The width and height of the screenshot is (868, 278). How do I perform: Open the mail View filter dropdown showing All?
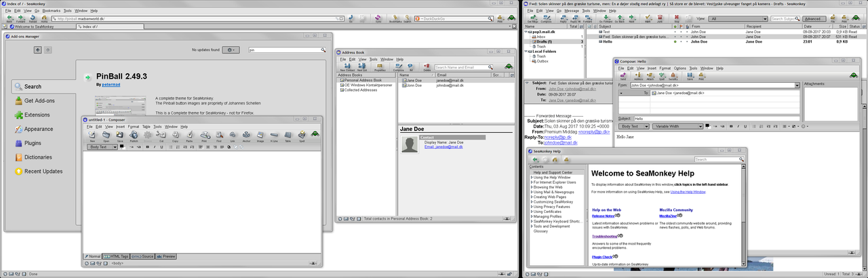737,19
